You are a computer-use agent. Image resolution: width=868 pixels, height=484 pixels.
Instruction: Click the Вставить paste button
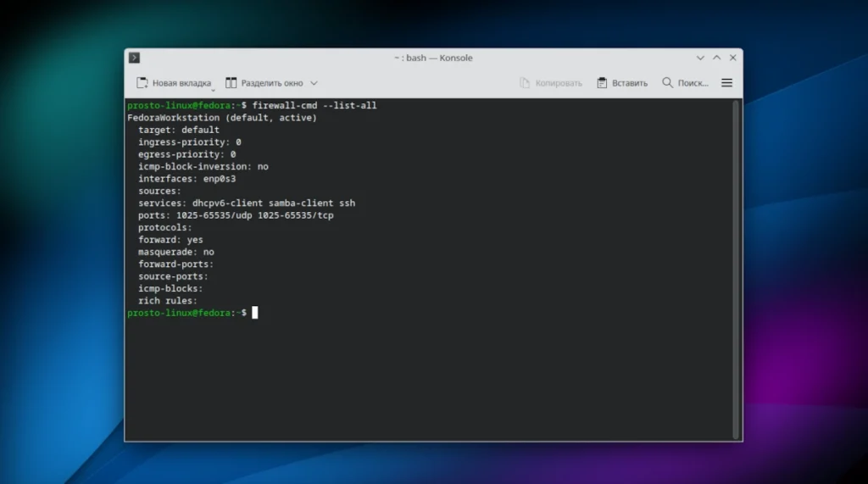click(622, 83)
